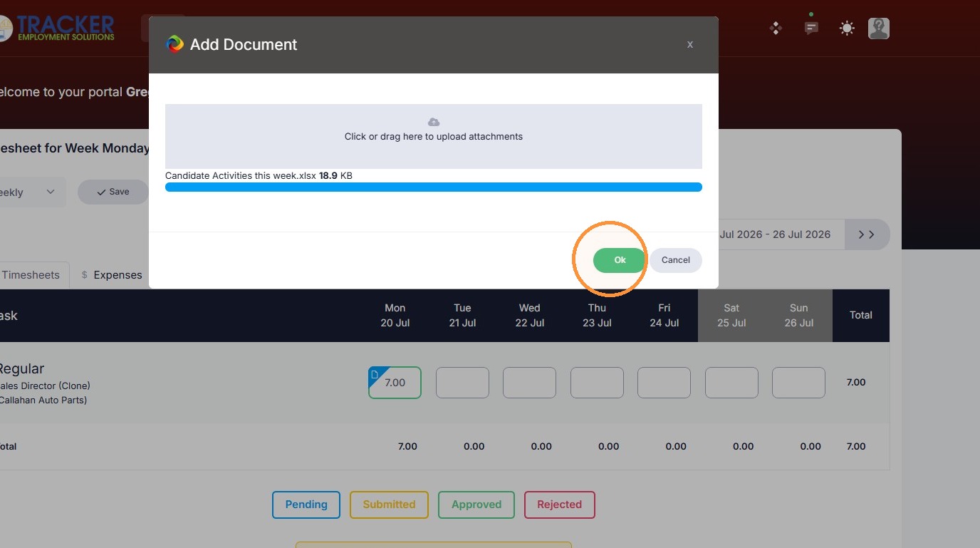Click the blue upload progress bar
Screen dimensions: 980x548
pos(434,187)
